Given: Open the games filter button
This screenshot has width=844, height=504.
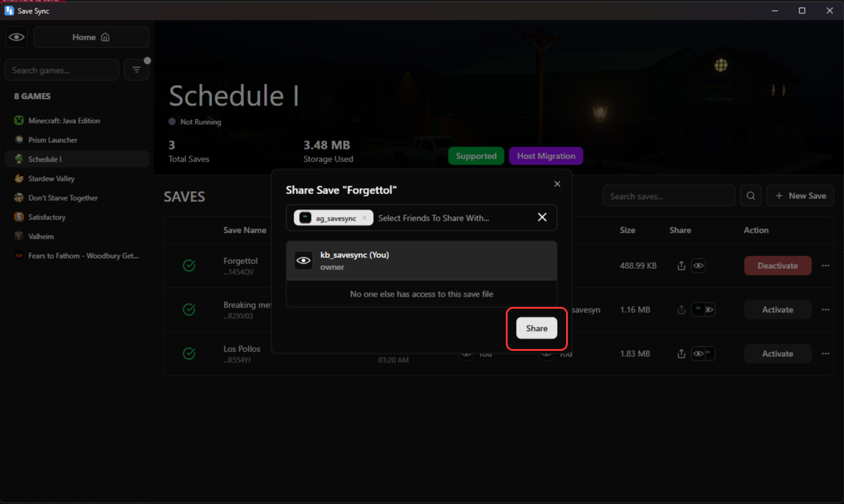Looking at the screenshot, I should (x=137, y=70).
